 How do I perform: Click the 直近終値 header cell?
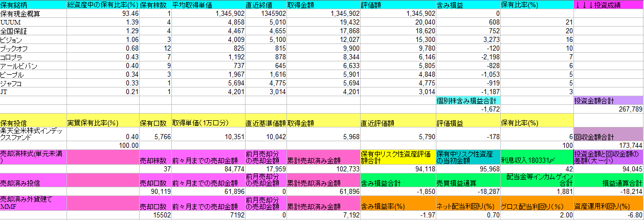(265, 5)
